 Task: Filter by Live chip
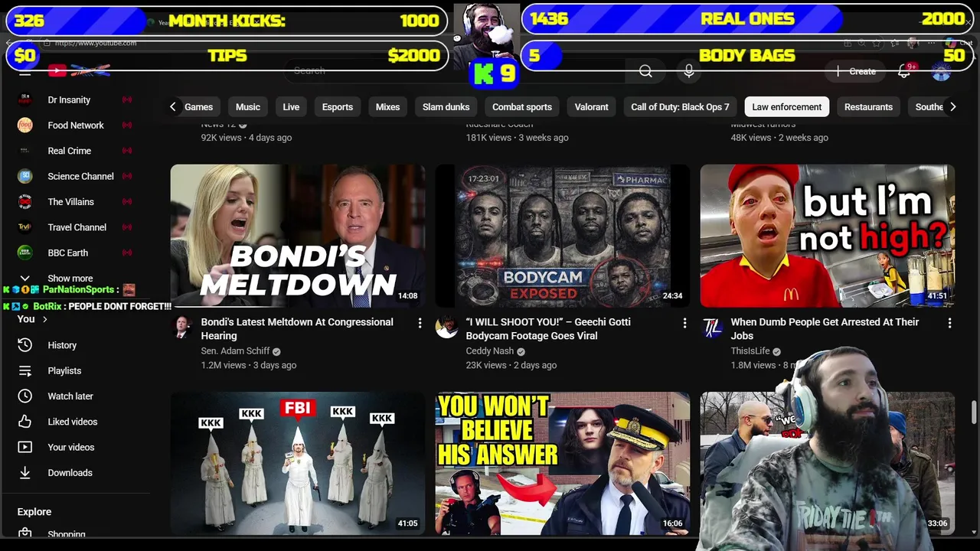(x=291, y=107)
